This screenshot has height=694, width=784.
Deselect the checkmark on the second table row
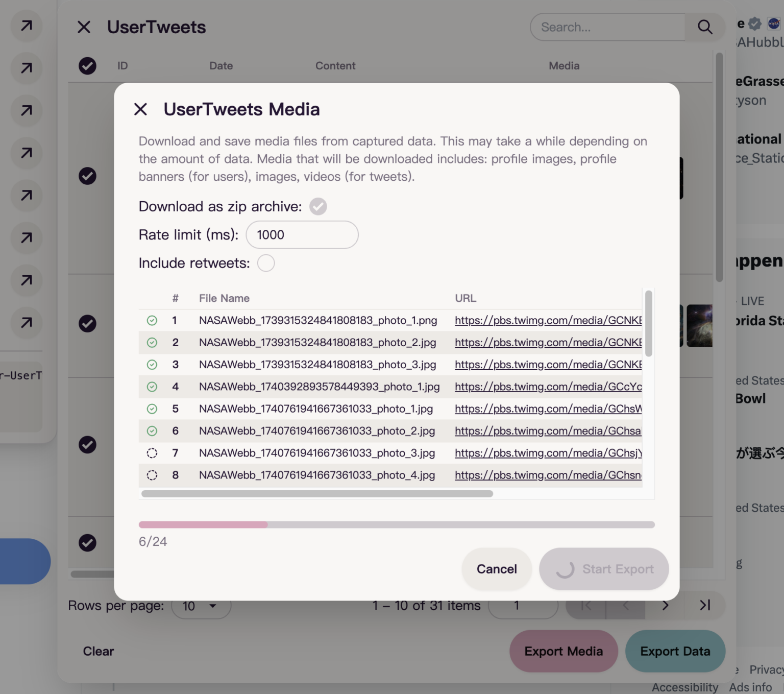point(88,323)
